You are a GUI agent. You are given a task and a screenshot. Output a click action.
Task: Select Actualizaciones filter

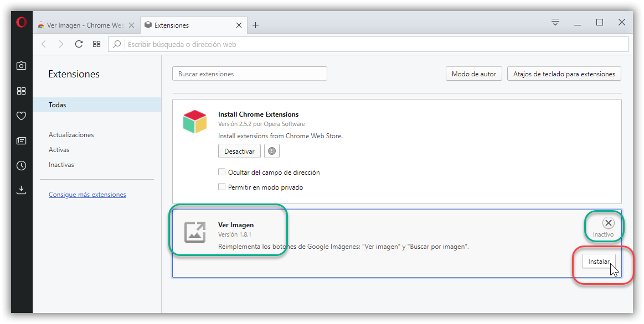pyautogui.click(x=71, y=135)
